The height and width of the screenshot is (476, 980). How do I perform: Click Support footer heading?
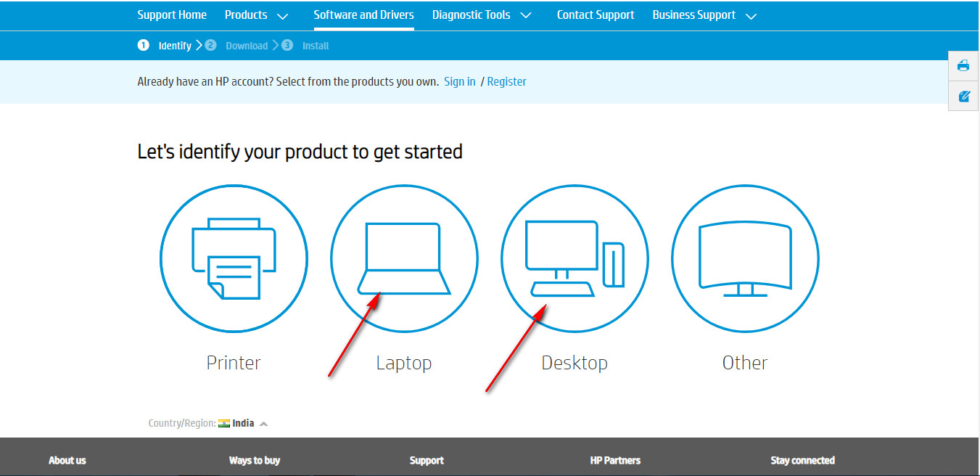[427, 461]
